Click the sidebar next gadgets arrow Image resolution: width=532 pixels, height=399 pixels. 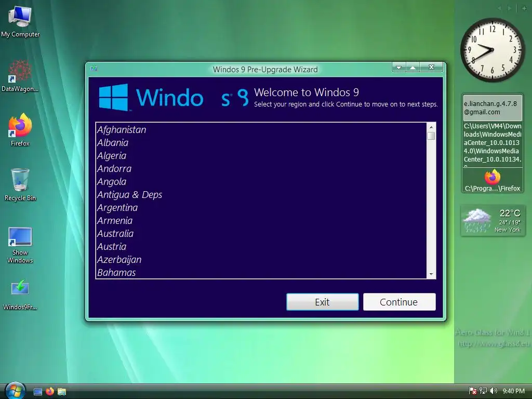(509, 8)
